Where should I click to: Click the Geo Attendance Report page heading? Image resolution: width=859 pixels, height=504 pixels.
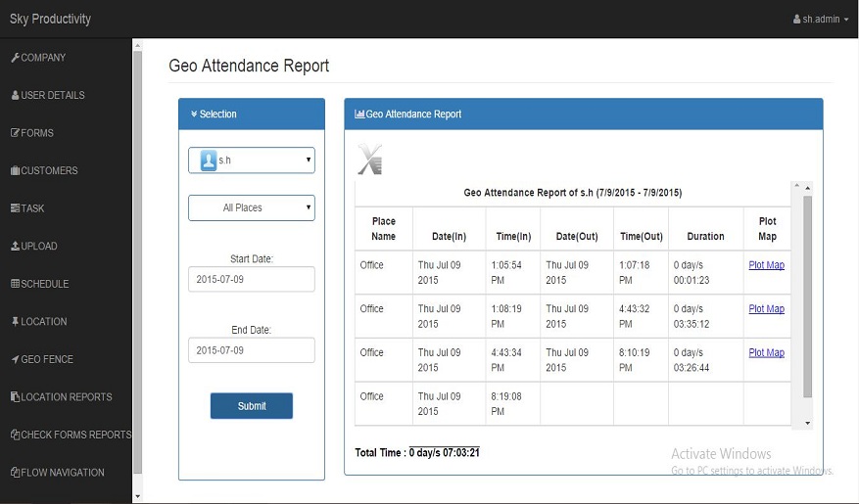[x=249, y=66]
